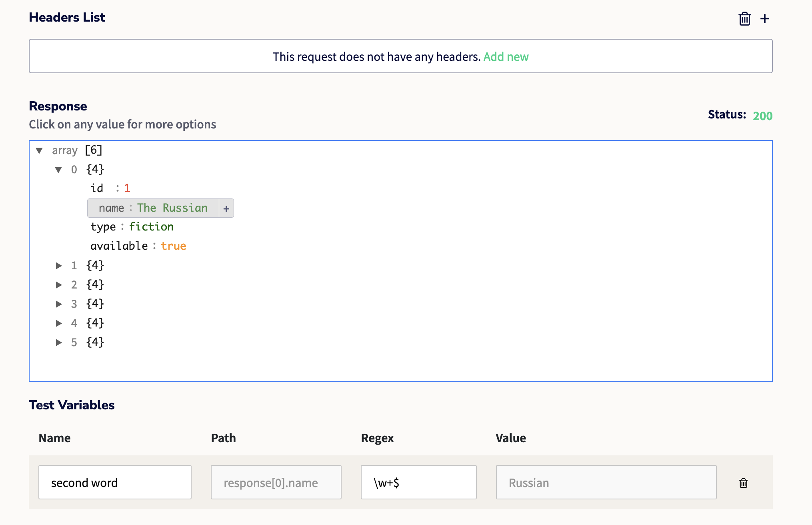Collapse the root array node
This screenshot has width=812, height=525.
coord(39,151)
